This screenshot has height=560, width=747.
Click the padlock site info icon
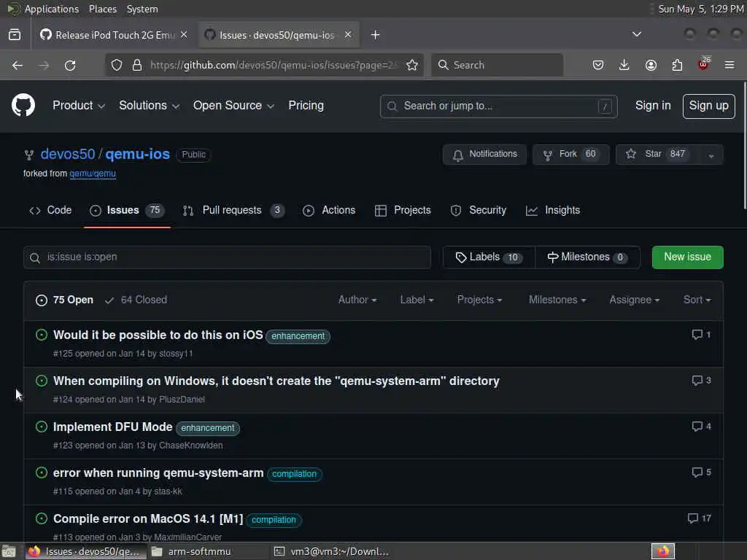(137, 65)
